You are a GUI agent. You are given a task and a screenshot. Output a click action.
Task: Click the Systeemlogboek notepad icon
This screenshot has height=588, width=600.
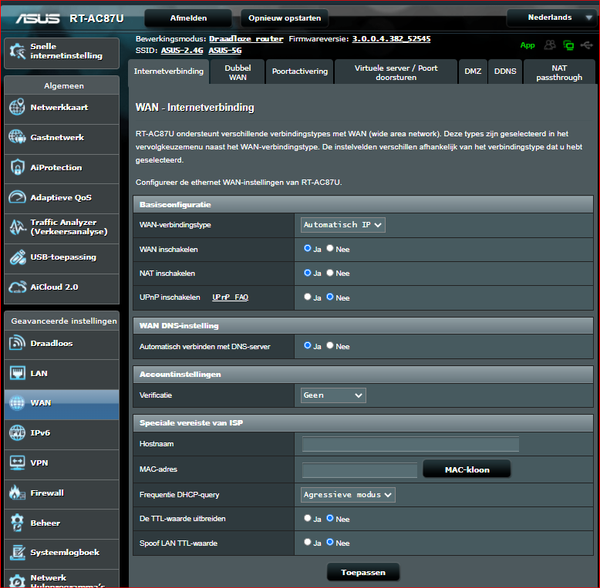(17, 552)
